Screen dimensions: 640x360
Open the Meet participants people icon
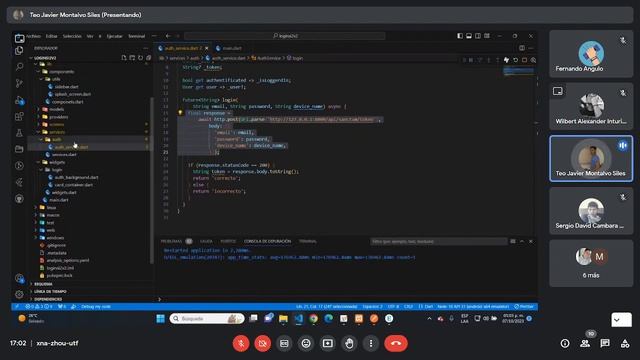click(585, 344)
